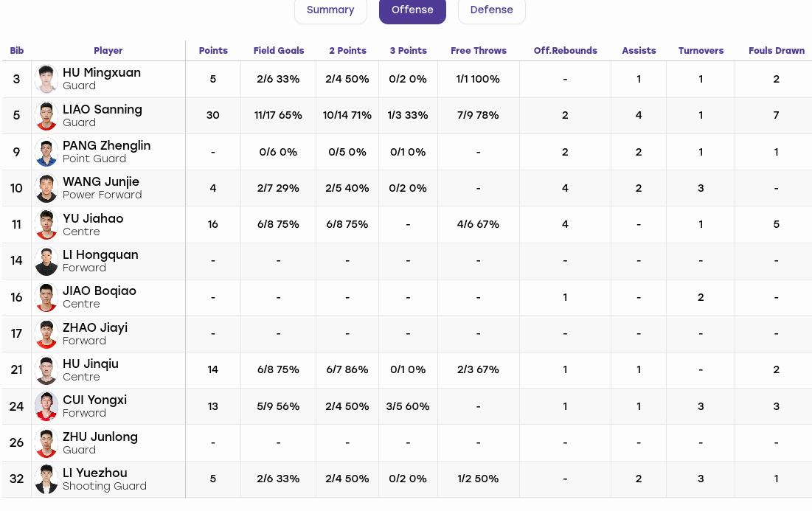
Task: Select the Offense tab
Action: (x=412, y=10)
